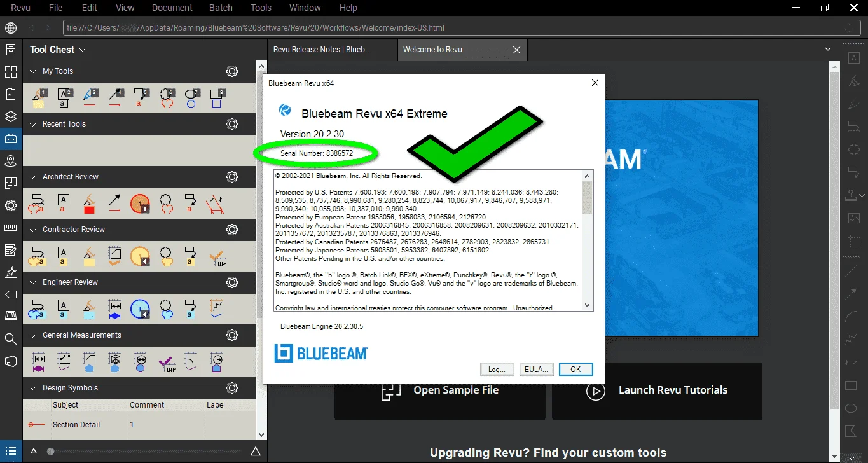This screenshot has height=463, width=868.
Task: Open the Forms panel icon
Action: pos(10,250)
